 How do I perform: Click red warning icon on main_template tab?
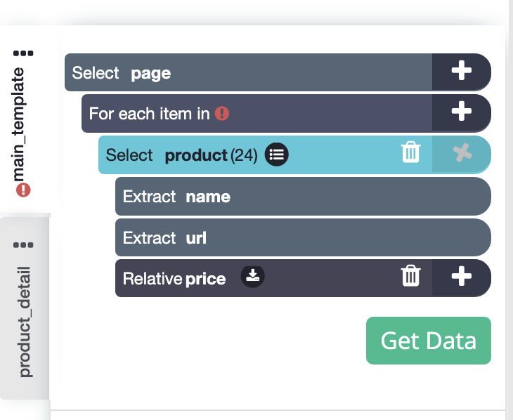[23, 190]
